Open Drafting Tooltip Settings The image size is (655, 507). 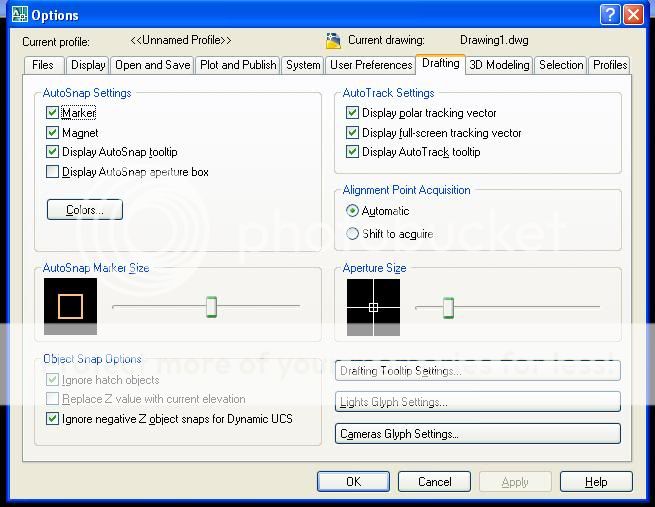pyautogui.click(x=478, y=371)
